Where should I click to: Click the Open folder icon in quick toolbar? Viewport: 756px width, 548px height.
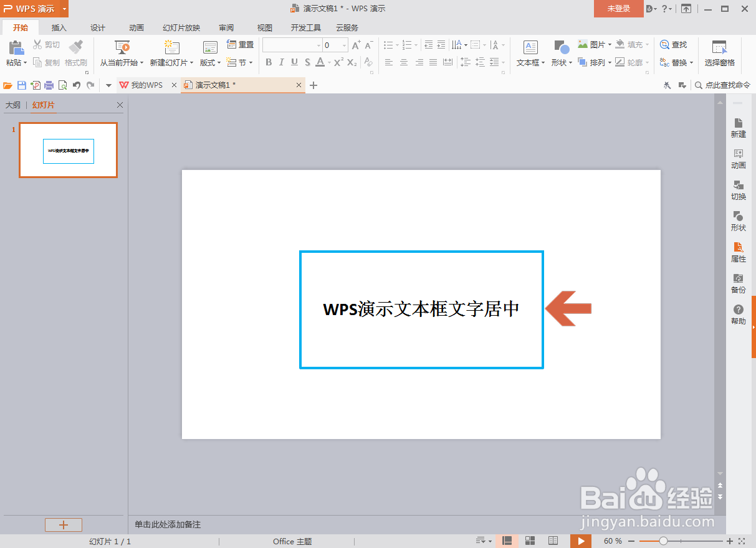coord(8,85)
